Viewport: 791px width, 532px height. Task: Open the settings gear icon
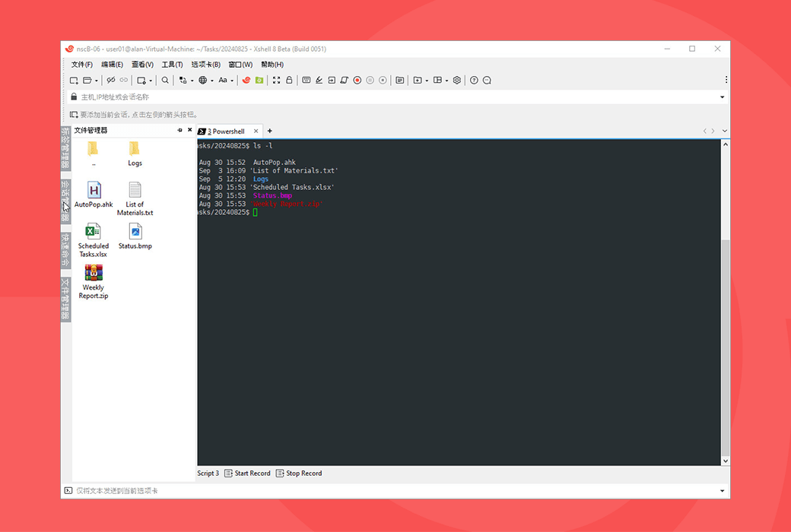point(457,80)
